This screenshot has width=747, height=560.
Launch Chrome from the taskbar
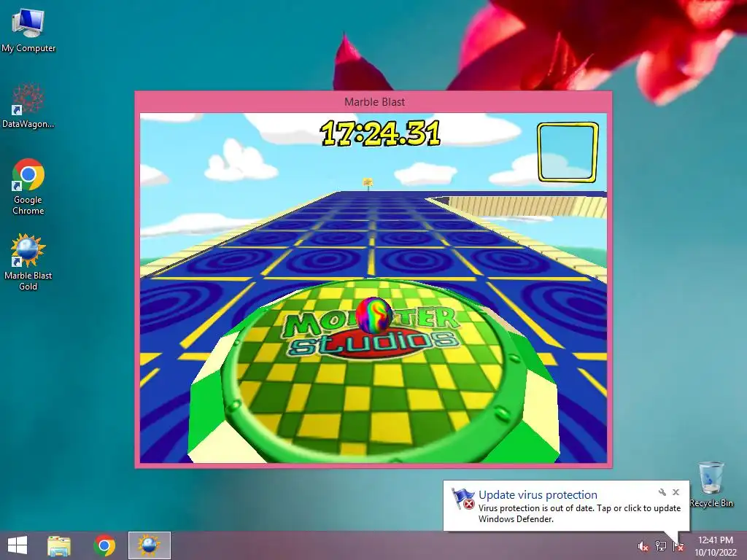point(104,545)
